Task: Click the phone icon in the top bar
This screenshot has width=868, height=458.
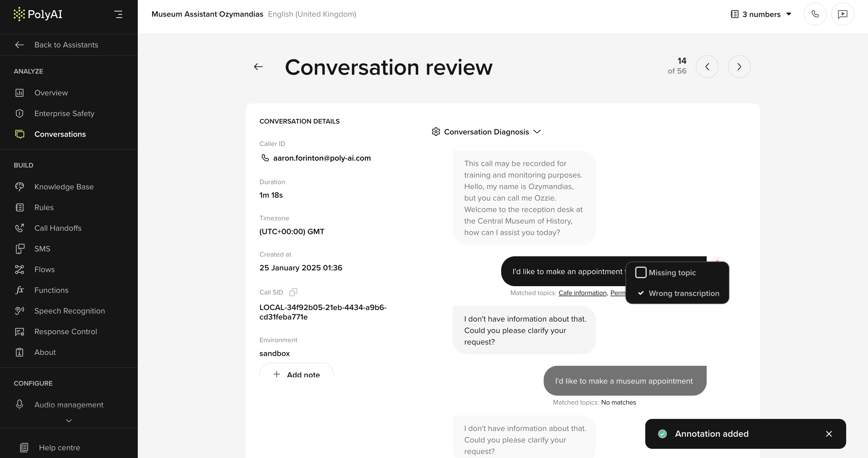Action: point(815,14)
